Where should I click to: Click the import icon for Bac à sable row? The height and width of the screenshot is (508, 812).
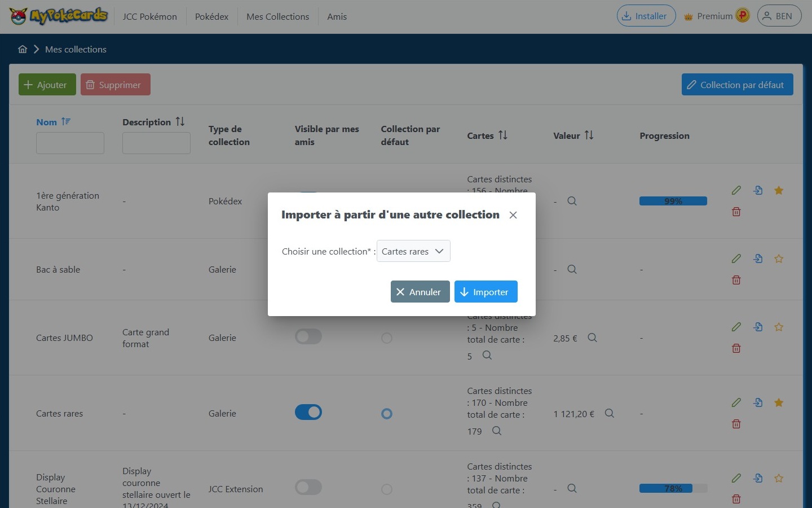coord(758,259)
